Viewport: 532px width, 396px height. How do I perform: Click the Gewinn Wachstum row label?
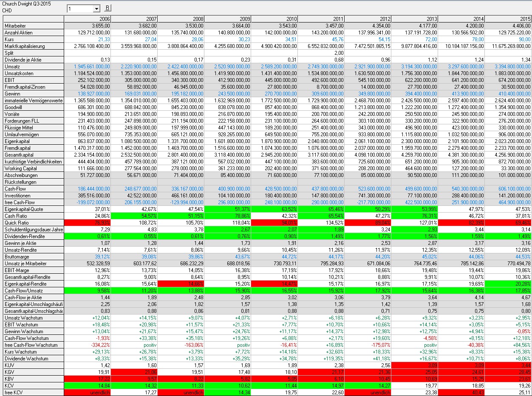click(x=34, y=331)
